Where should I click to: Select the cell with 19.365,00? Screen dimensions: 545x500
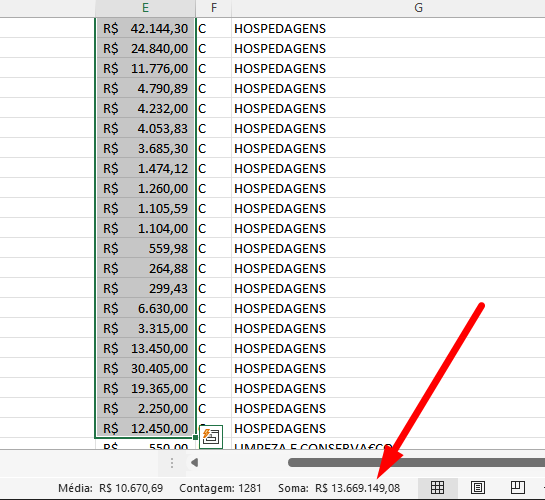(x=146, y=388)
